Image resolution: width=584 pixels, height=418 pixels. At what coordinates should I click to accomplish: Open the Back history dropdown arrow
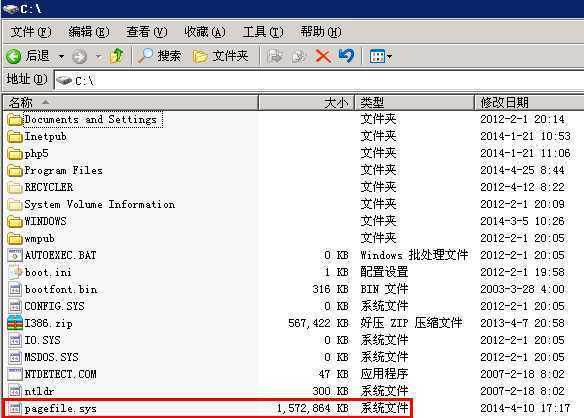pyautogui.click(x=61, y=57)
